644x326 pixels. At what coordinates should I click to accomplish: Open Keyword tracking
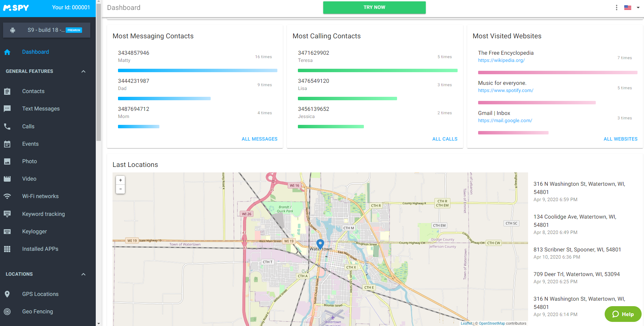(x=43, y=214)
